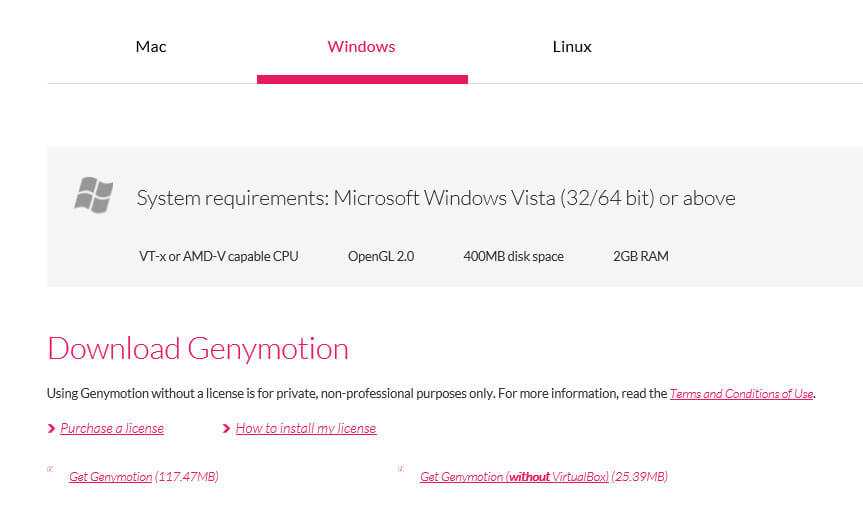This screenshot has width=863, height=519.
Task: Open the Linux tab
Action: 572,47
